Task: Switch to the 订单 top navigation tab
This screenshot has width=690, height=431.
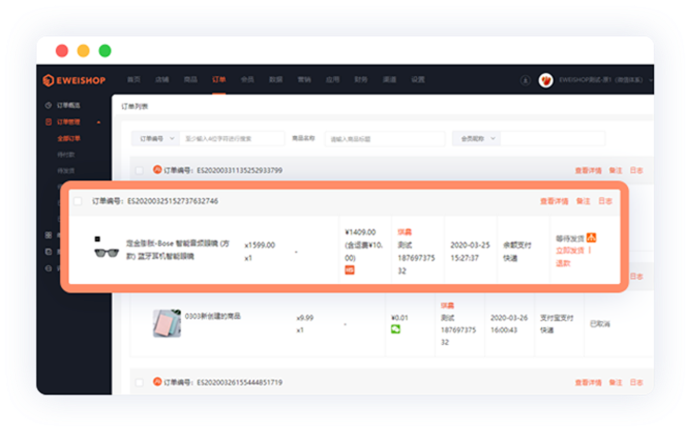Action: click(219, 79)
